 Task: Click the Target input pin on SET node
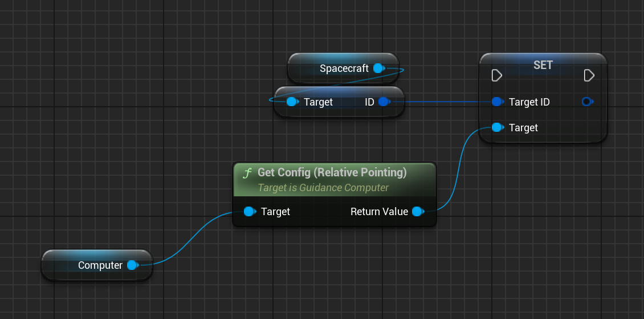pos(498,127)
